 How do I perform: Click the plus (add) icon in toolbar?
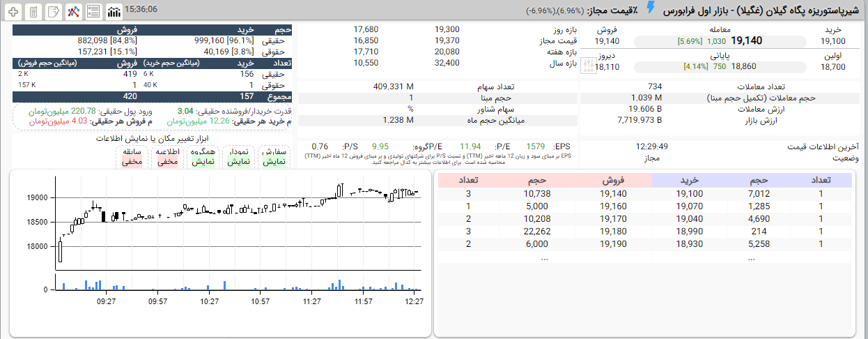[x=13, y=12]
